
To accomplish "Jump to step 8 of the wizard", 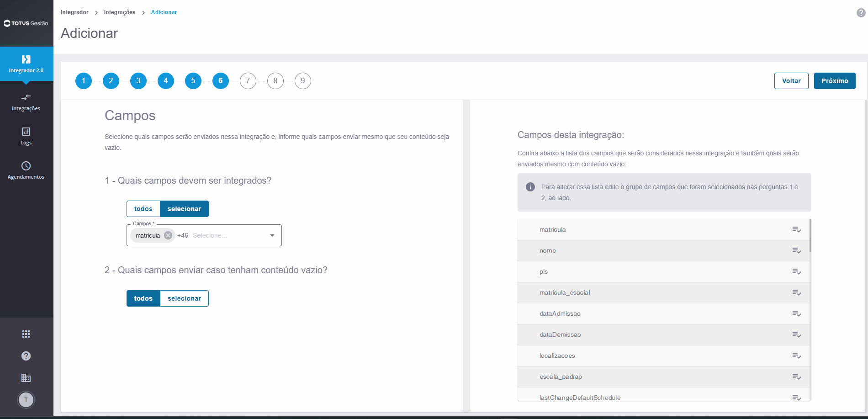I will click(x=275, y=81).
